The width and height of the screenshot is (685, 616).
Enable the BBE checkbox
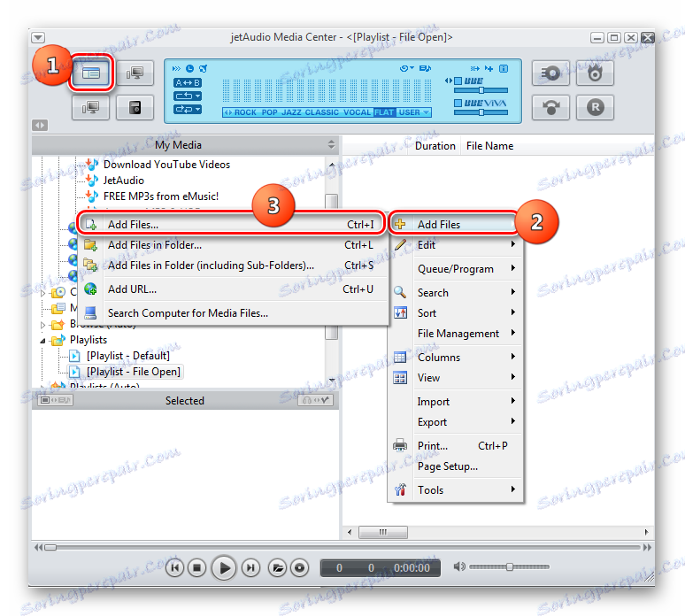(458, 81)
